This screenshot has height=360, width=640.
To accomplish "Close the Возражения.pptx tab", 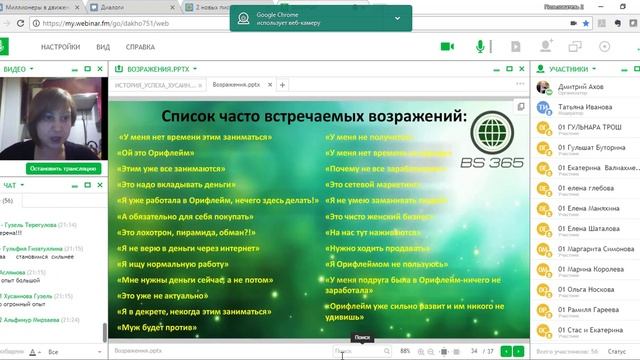I will (x=270, y=84).
